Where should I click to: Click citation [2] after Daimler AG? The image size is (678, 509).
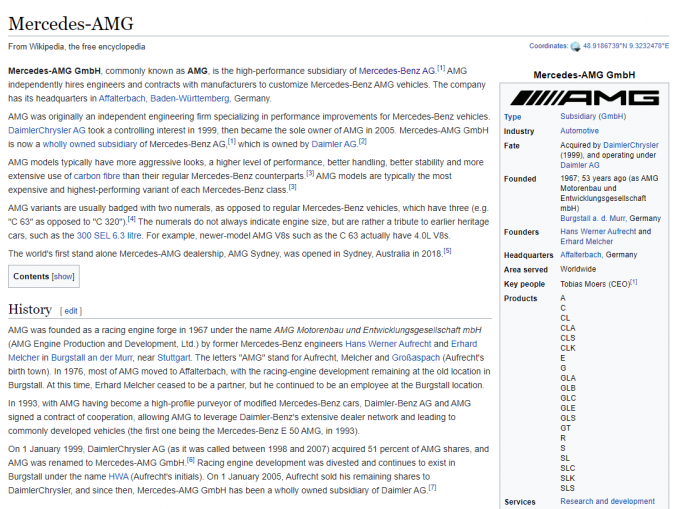[362, 141]
